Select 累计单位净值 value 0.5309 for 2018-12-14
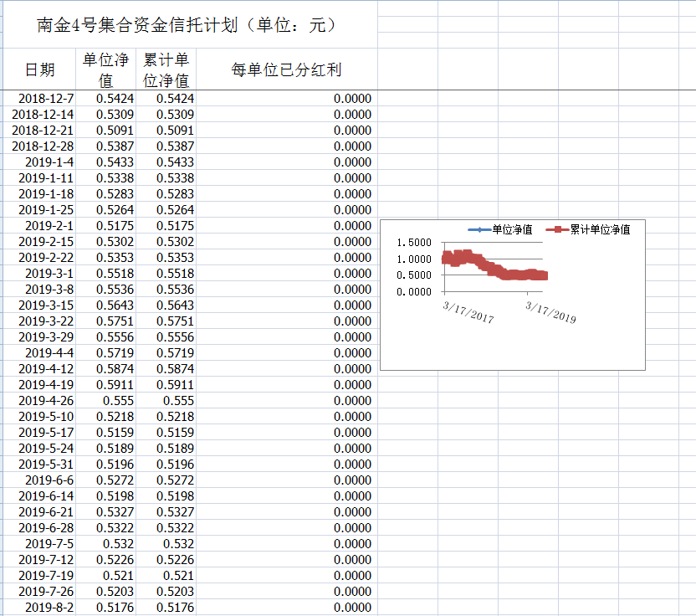This screenshot has width=696, height=616. (166, 114)
